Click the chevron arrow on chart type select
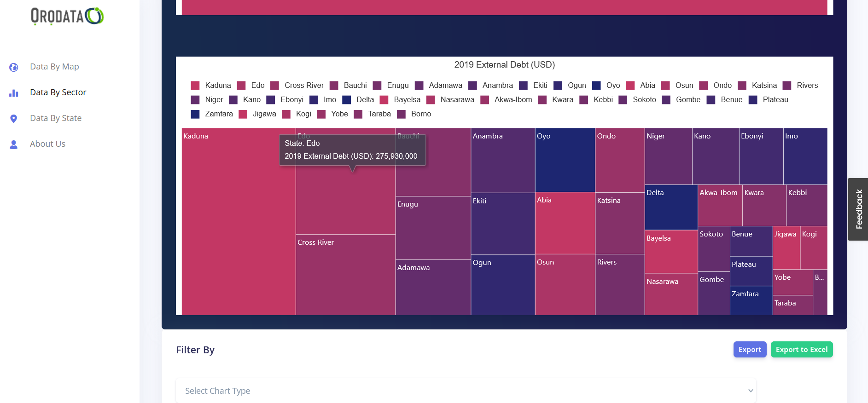This screenshot has width=868, height=403. pos(750,391)
